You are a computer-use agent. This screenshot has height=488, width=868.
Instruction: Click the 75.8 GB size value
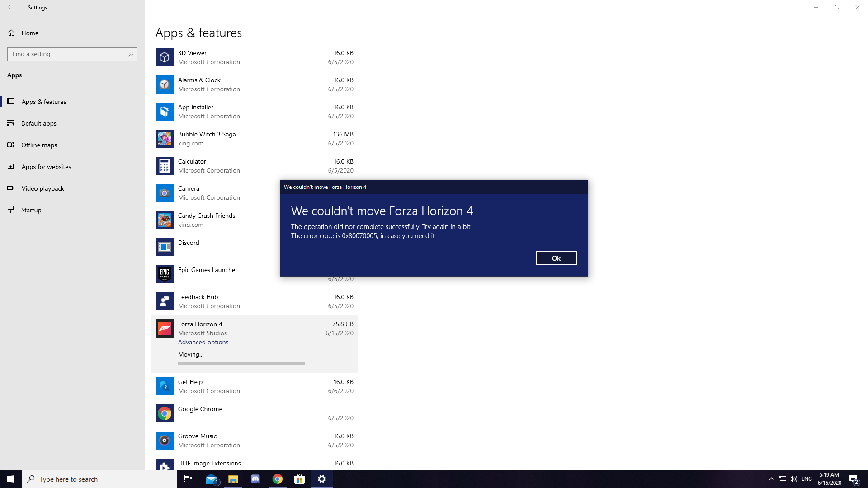click(x=343, y=324)
